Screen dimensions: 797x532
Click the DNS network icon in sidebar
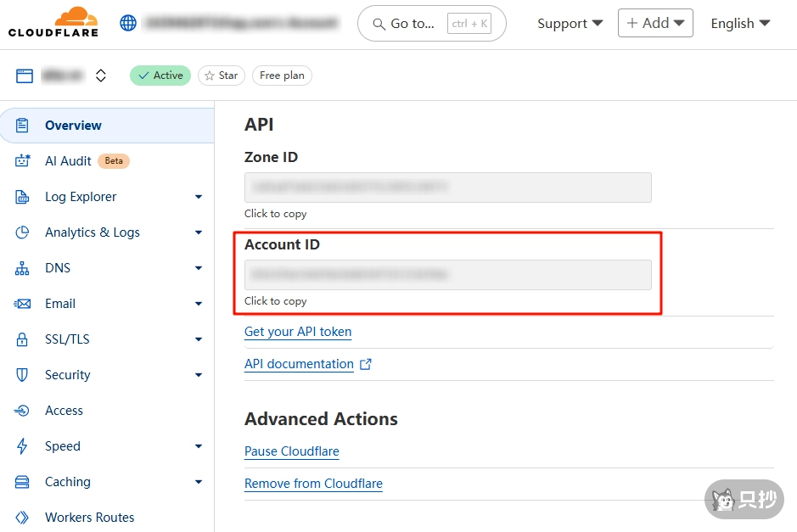pyautogui.click(x=23, y=268)
